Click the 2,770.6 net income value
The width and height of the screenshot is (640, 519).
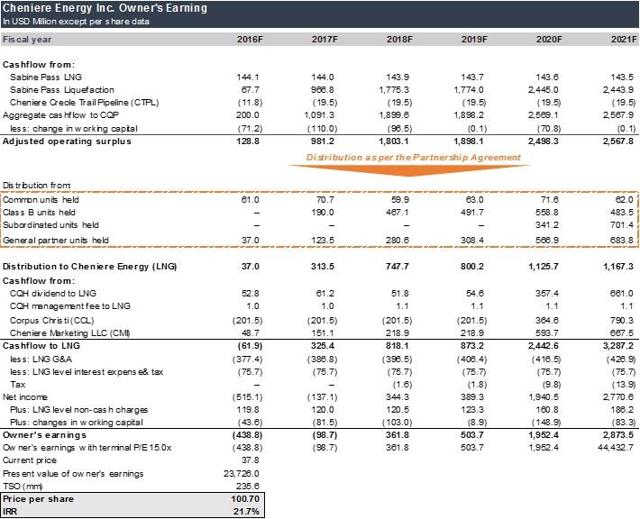click(x=618, y=397)
